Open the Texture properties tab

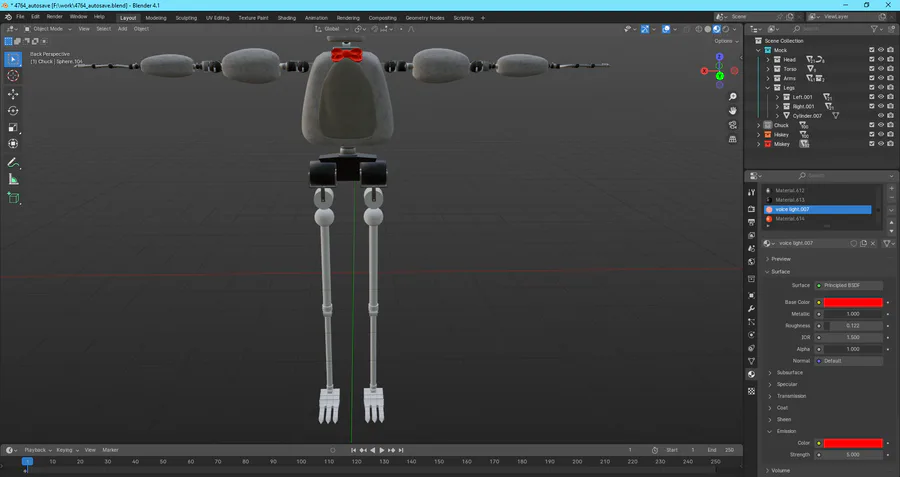[751, 391]
